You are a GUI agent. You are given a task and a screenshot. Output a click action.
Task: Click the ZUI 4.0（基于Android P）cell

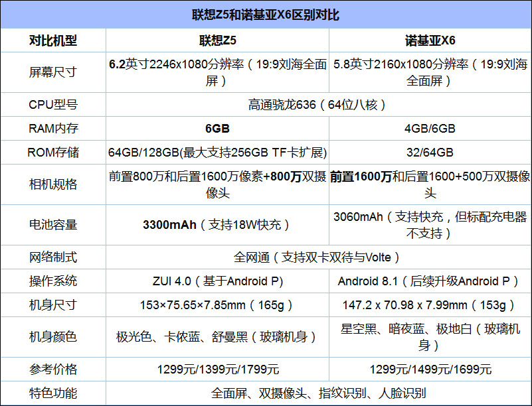(x=217, y=281)
